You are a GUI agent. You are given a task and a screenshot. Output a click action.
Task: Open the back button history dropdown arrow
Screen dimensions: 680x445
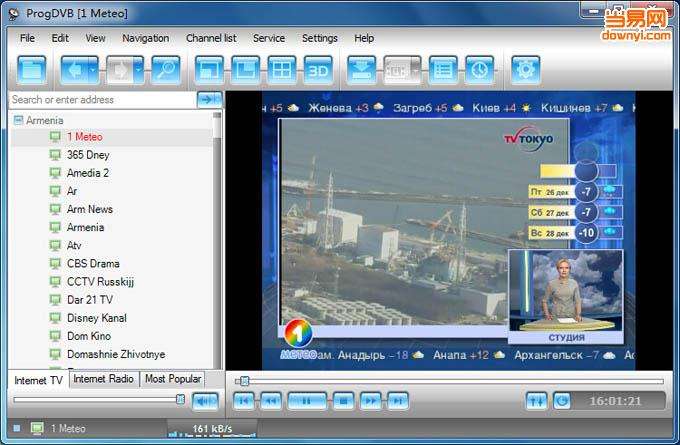point(93,70)
